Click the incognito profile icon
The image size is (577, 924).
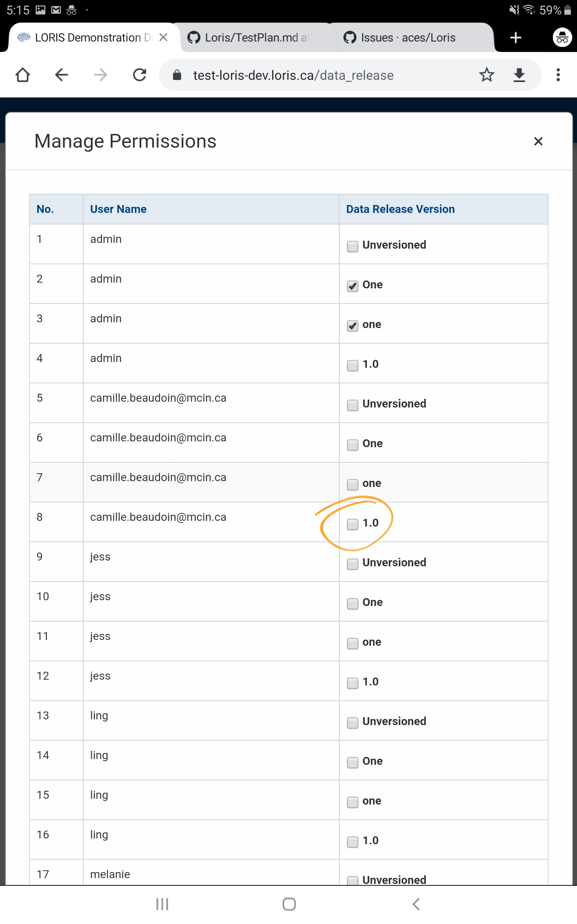pos(561,38)
